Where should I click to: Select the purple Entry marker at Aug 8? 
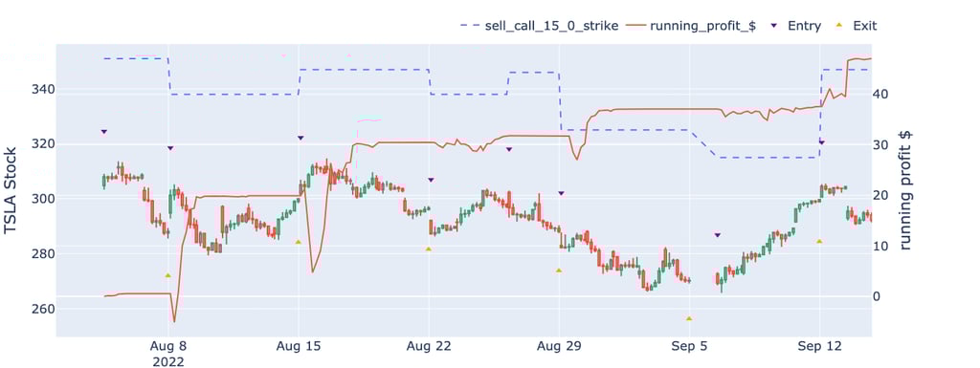tap(170, 148)
